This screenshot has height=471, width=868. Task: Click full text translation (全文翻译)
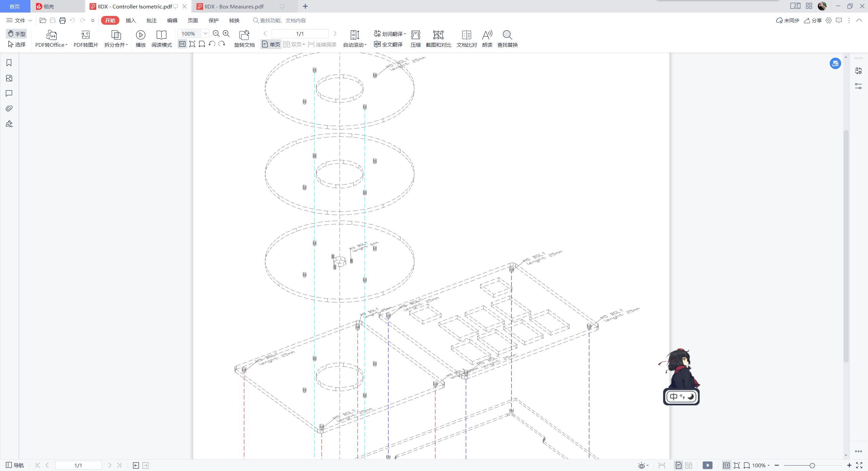[388, 44]
